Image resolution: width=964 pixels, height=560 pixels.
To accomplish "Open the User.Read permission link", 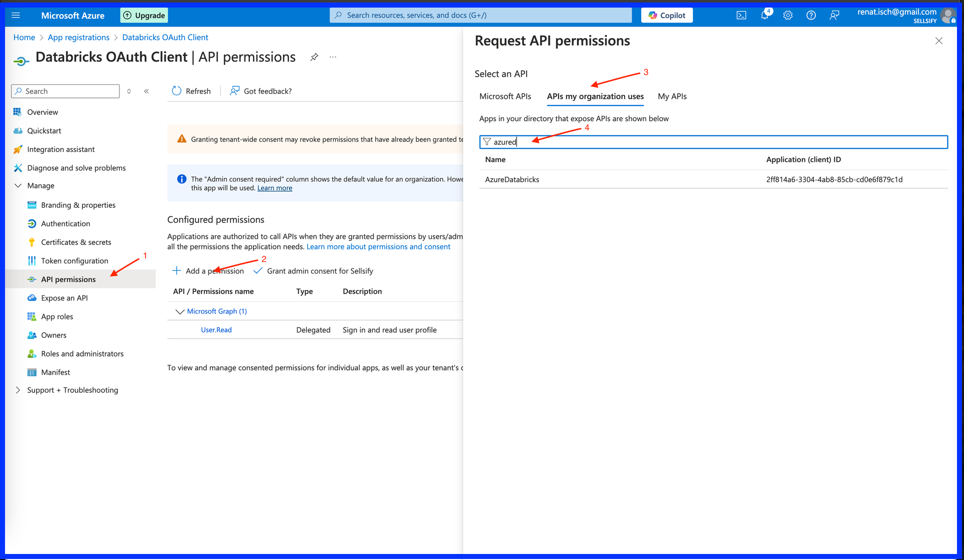I will click(216, 330).
